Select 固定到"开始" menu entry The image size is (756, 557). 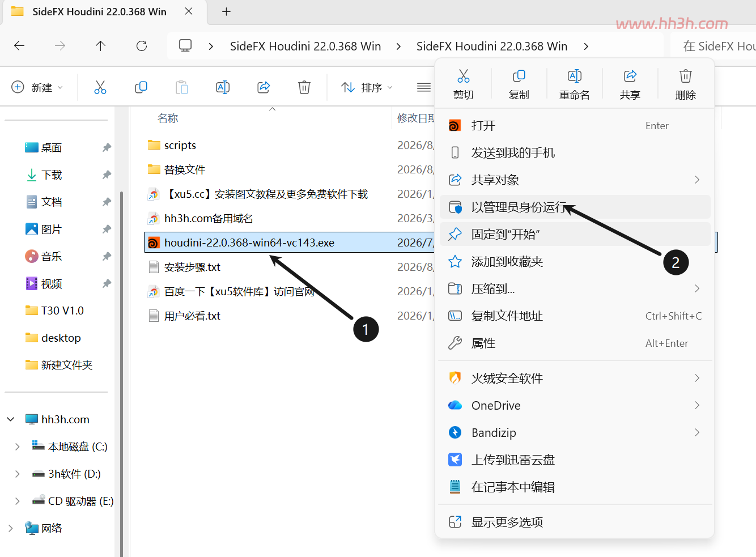[575, 234]
